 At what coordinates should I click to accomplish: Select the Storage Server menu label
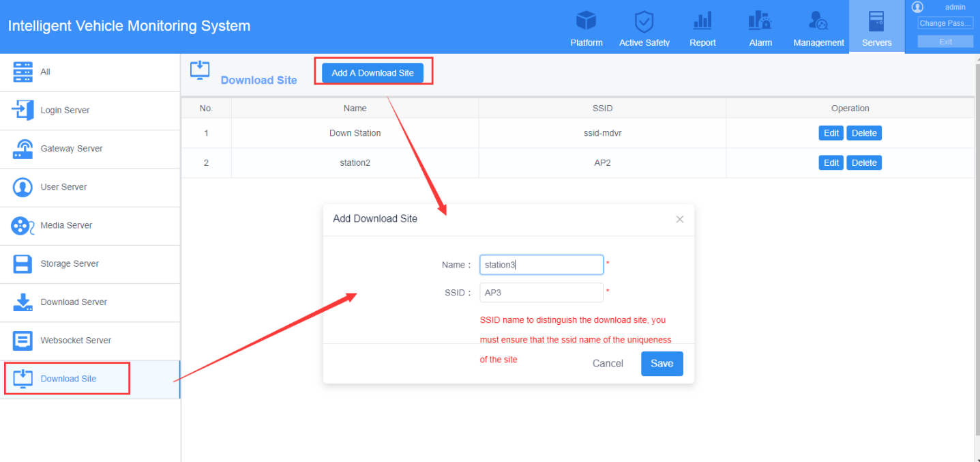click(x=70, y=263)
